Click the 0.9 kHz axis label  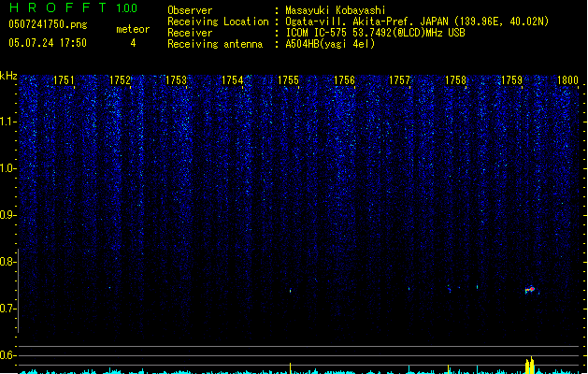7,215
